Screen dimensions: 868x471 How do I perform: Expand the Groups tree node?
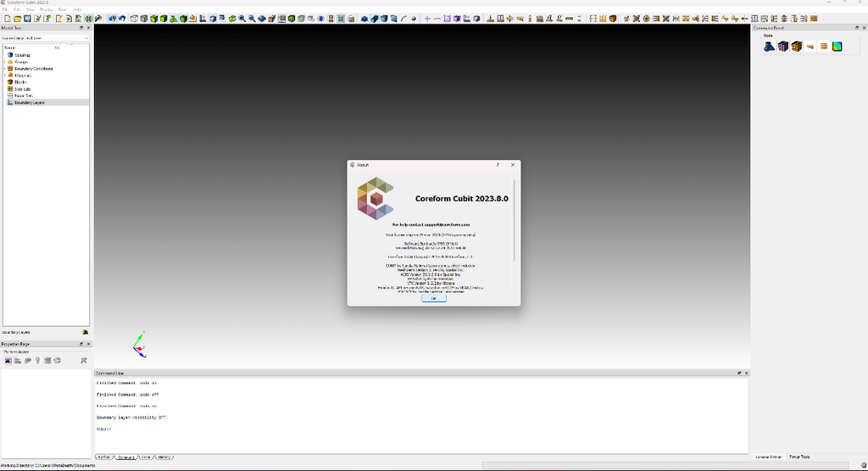[x=5, y=62]
